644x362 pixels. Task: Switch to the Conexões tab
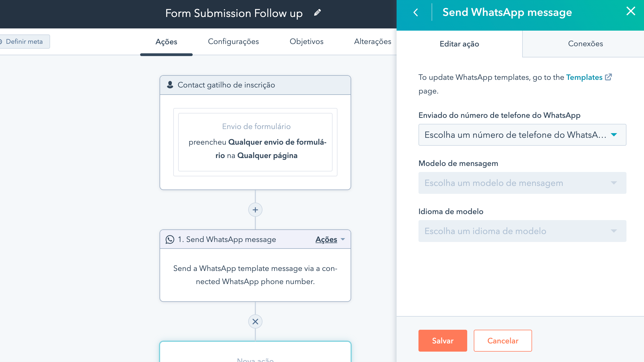(x=585, y=44)
